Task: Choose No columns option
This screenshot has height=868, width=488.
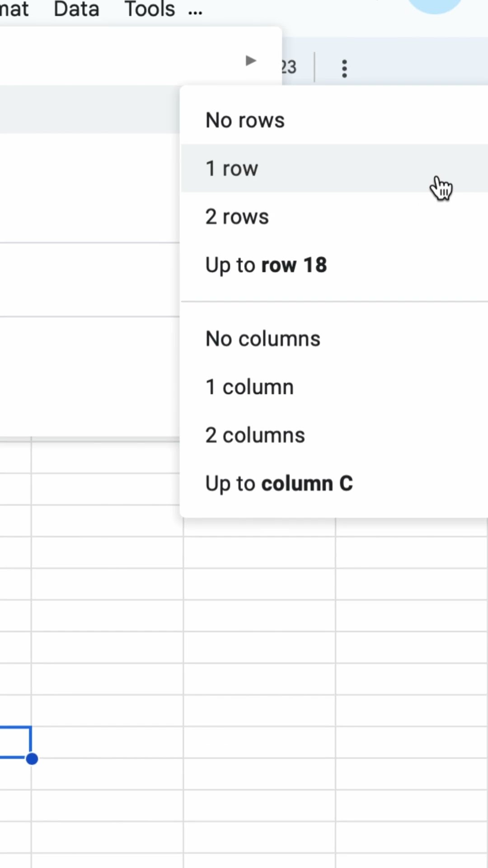Action: click(x=263, y=339)
